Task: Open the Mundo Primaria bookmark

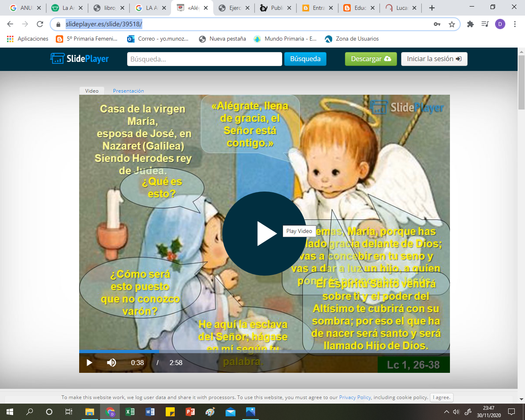Action: click(x=285, y=39)
